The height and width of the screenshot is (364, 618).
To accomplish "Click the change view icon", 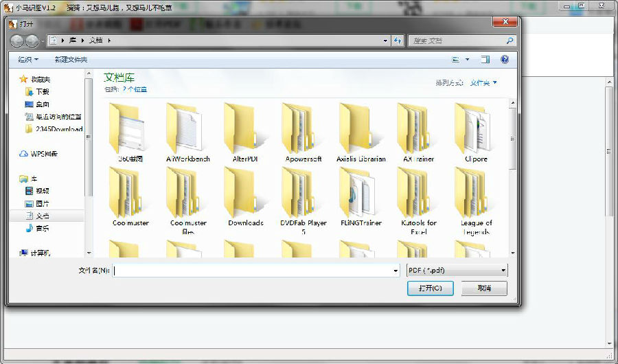I will [x=456, y=60].
